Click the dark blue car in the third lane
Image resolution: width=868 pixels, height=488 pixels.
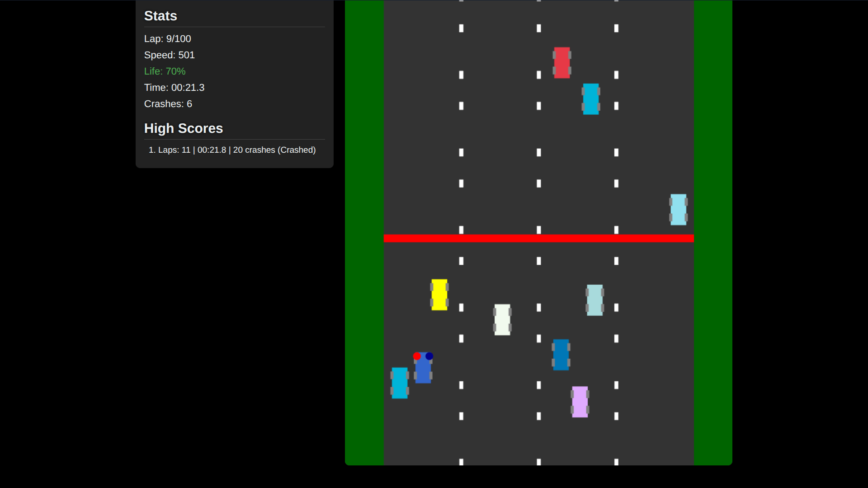pos(561,355)
